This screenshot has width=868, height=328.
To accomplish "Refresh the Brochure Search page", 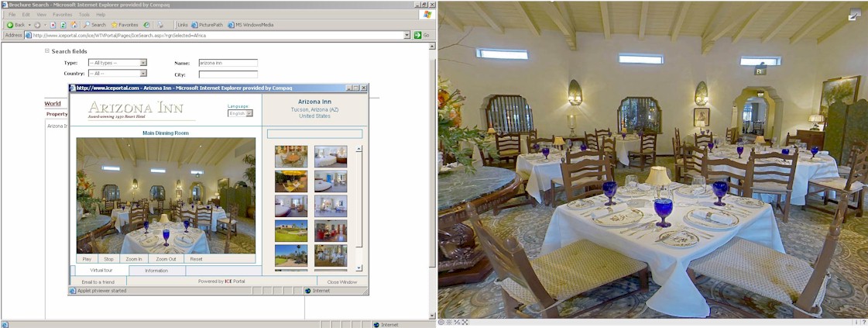I will (63, 25).
